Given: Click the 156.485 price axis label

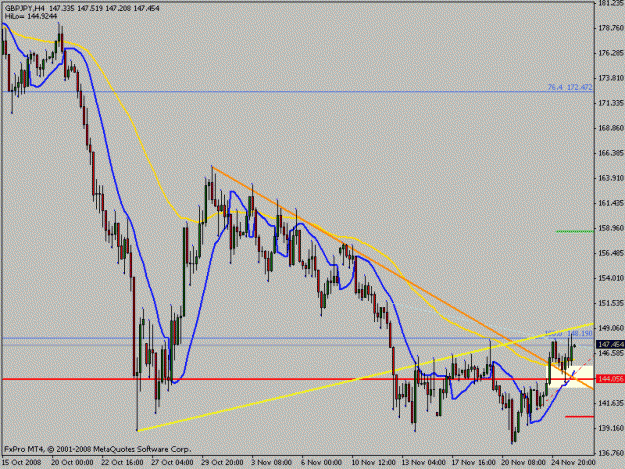Looking at the screenshot, I should tap(611, 253).
